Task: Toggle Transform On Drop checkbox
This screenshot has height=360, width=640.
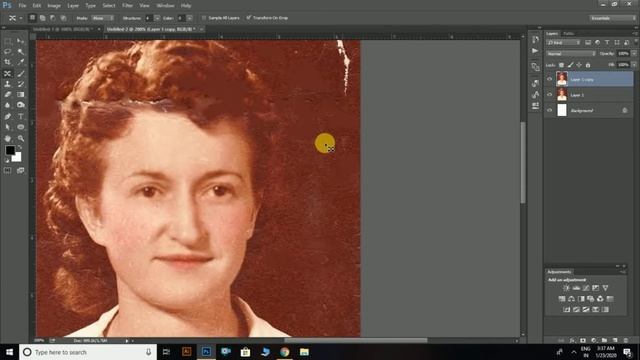Action: click(x=248, y=18)
